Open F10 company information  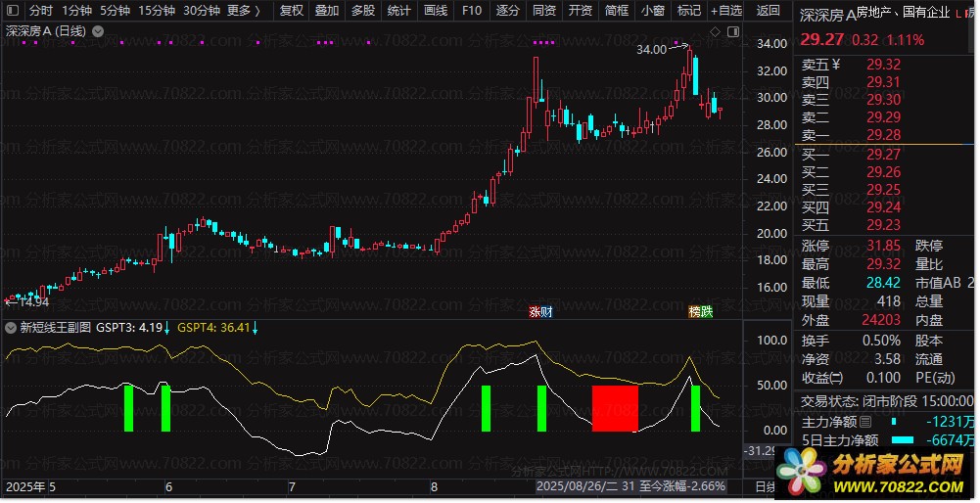(x=472, y=10)
